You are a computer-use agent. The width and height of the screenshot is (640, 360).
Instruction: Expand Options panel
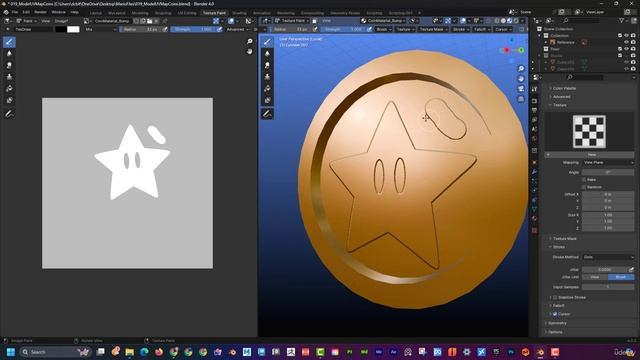555,332
